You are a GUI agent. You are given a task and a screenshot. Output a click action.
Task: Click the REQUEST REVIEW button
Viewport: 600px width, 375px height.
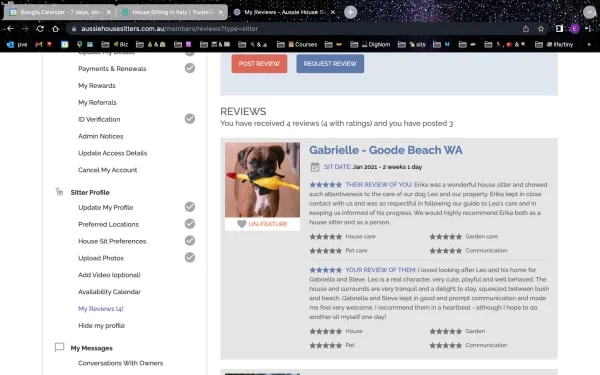tap(330, 64)
